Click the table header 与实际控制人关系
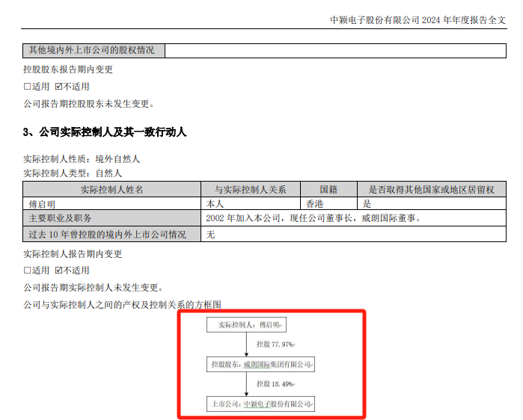The width and height of the screenshot is (523, 420). coord(251,190)
